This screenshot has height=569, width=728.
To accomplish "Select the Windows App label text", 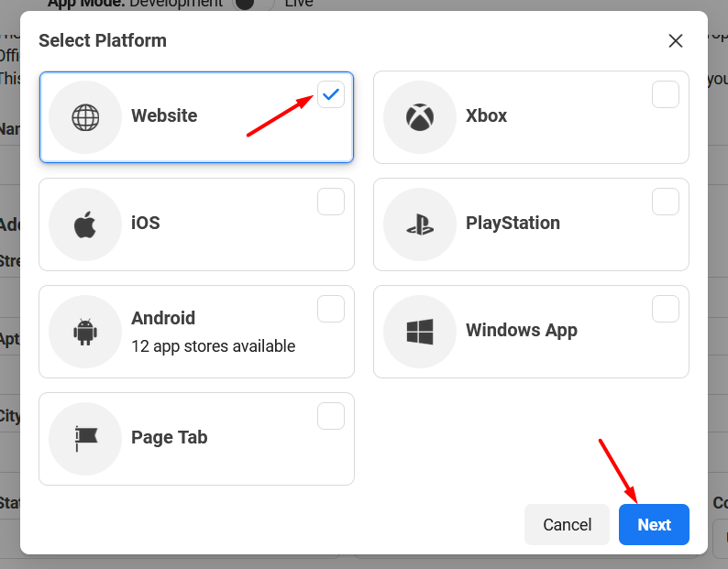I will (x=522, y=331).
